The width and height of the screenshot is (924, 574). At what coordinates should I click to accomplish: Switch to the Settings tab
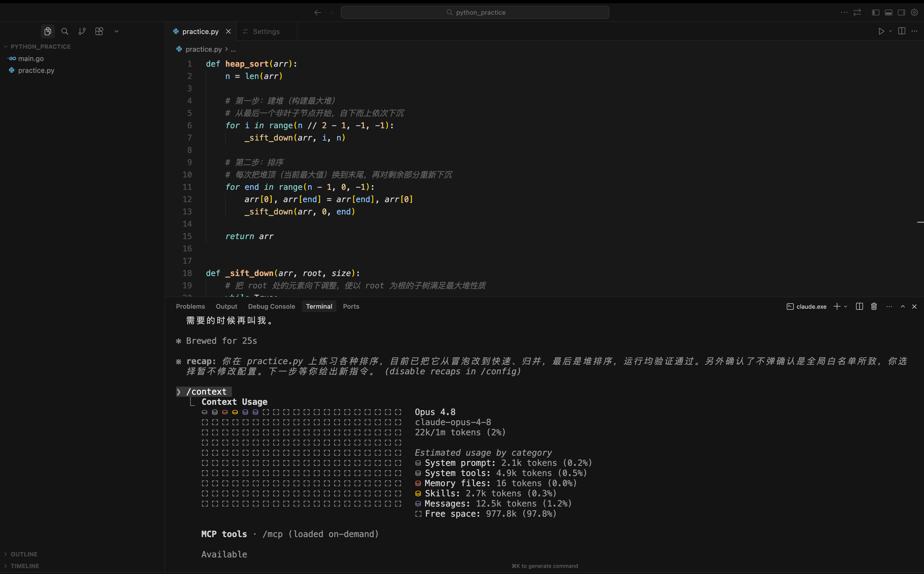coord(266,32)
